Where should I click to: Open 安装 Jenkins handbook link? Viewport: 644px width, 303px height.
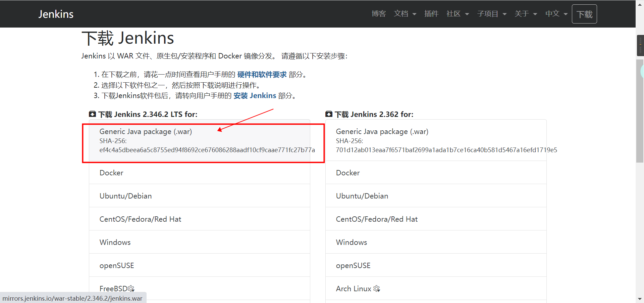[x=255, y=96]
